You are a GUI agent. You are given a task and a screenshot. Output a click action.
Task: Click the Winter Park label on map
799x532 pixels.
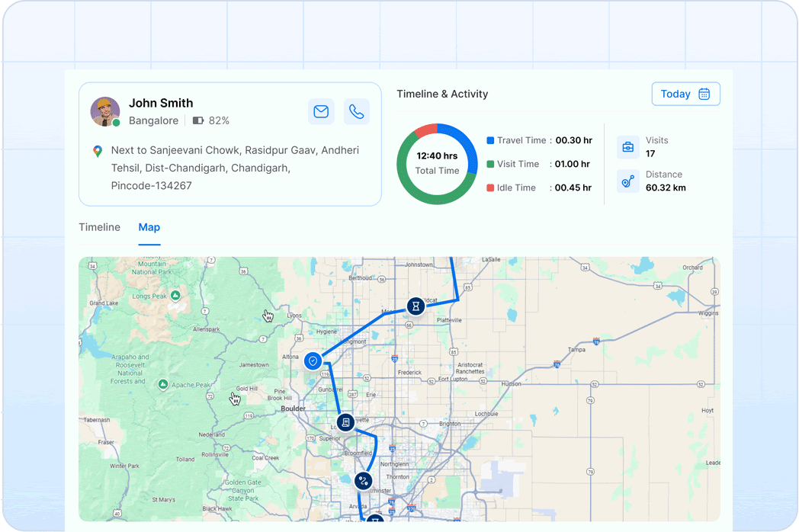(x=124, y=466)
